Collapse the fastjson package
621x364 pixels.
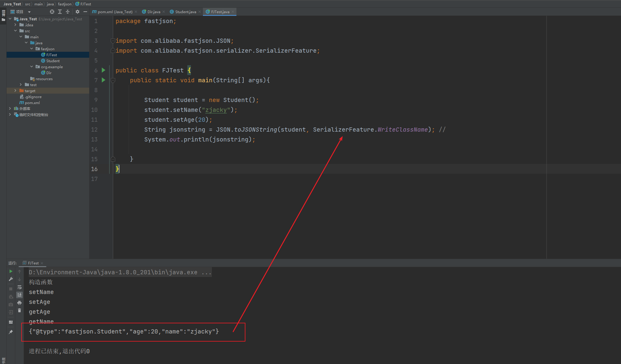(x=32, y=49)
